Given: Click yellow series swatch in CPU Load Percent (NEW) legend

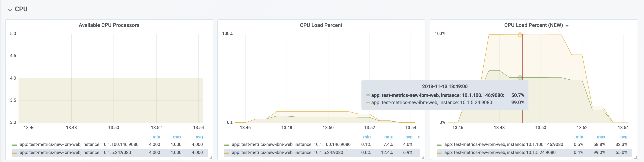Looking at the screenshot, I should point(439,153).
